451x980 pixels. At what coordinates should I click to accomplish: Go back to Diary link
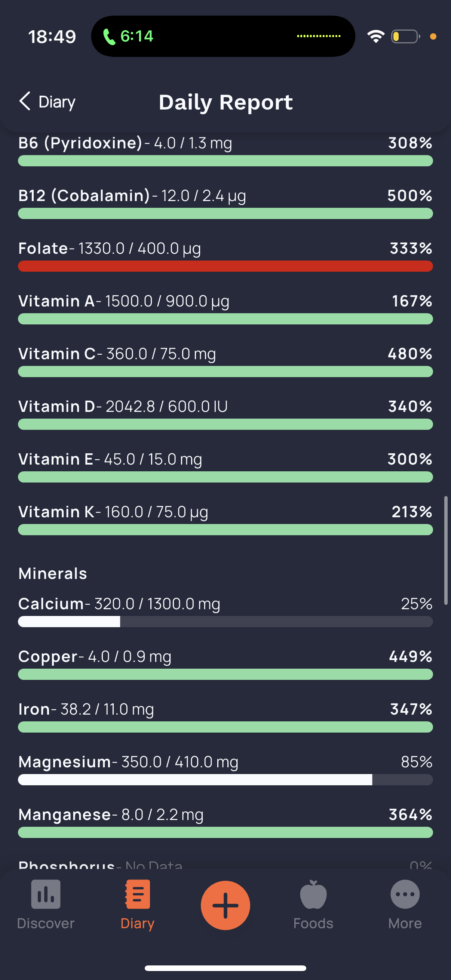[57, 102]
